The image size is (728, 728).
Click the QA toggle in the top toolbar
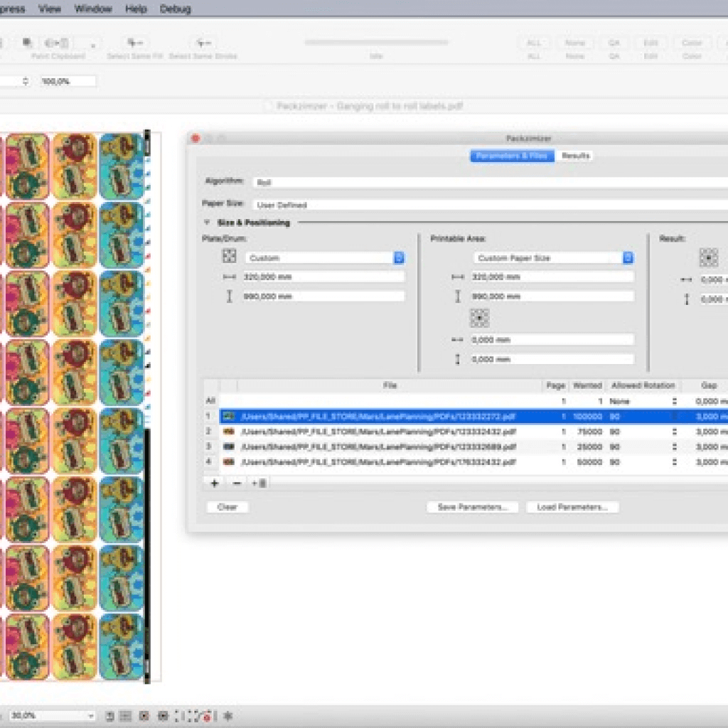pyautogui.click(x=613, y=43)
